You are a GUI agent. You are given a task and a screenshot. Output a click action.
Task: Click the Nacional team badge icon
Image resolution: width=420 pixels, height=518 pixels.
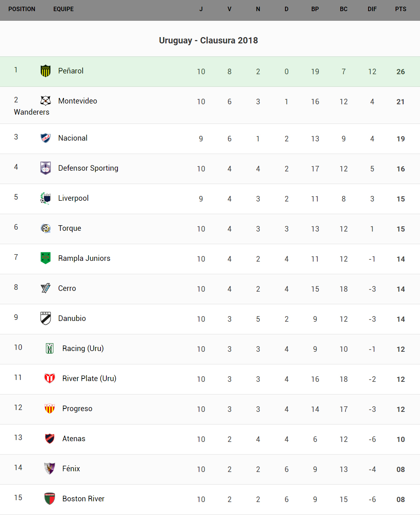[46, 138]
